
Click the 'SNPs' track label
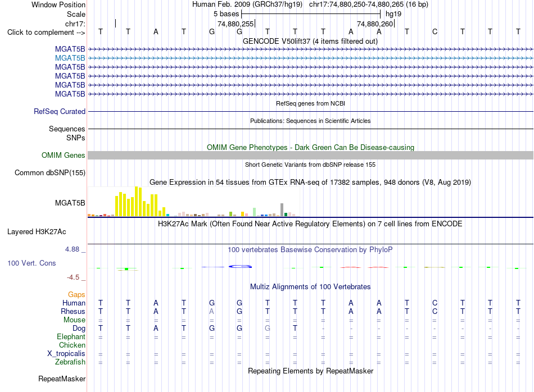click(x=76, y=138)
